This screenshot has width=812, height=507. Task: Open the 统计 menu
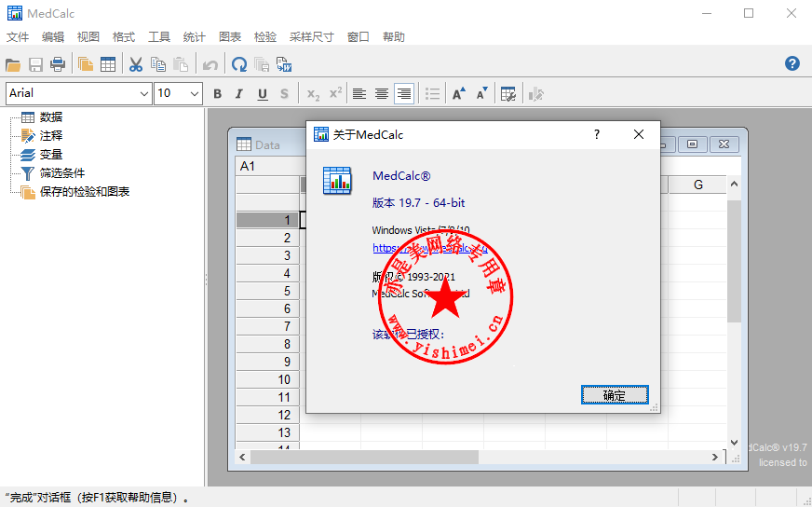[x=195, y=36]
